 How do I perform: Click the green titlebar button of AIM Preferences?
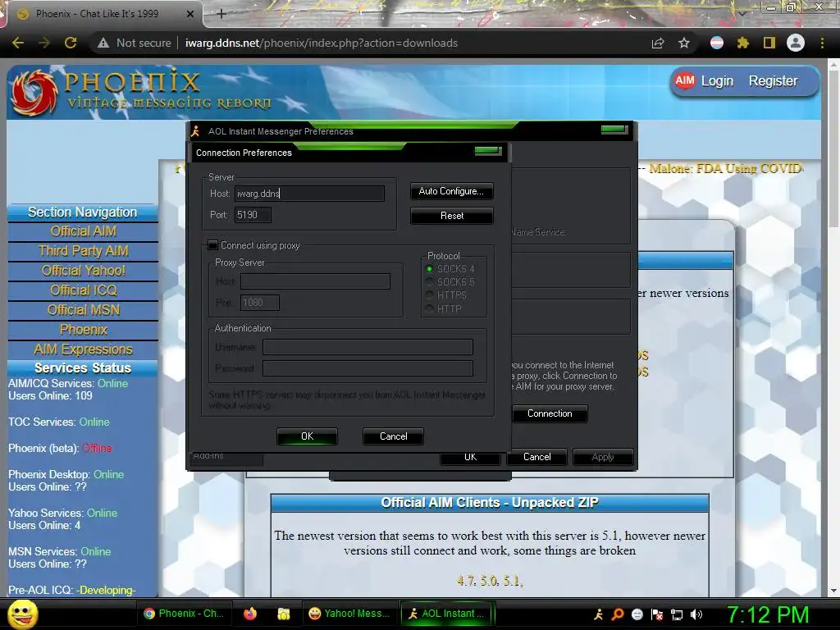pyautogui.click(x=614, y=129)
